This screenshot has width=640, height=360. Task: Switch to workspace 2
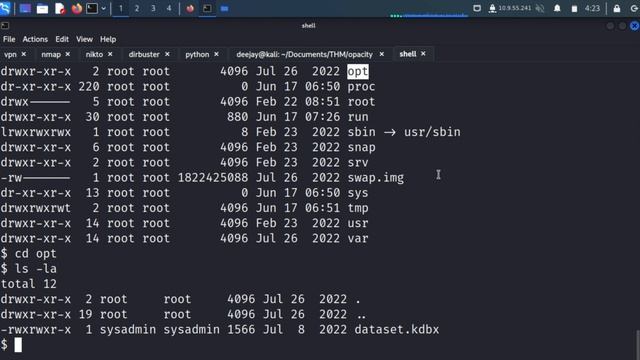pyautogui.click(x=137, y=9)
